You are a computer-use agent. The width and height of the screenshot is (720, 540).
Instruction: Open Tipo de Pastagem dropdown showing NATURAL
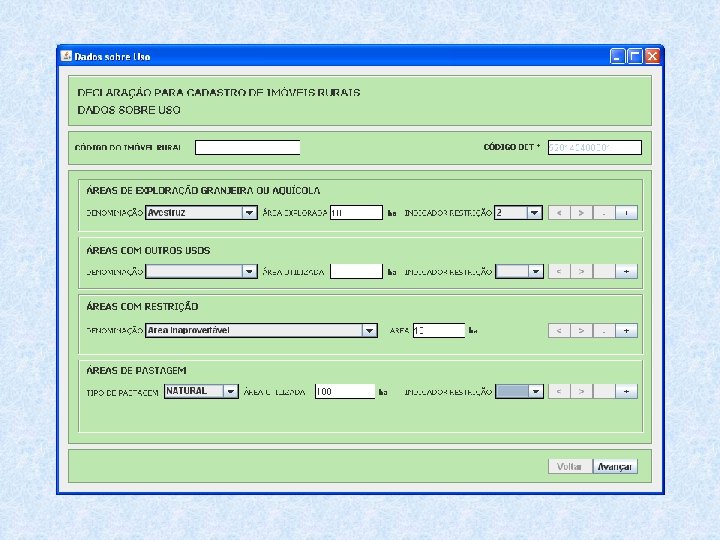pyautogui.click(x=201, y=391)
